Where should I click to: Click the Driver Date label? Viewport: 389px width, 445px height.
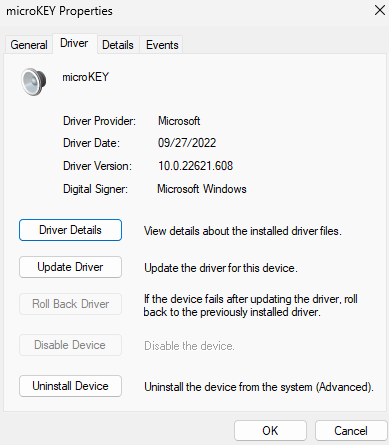click(91, 143)
